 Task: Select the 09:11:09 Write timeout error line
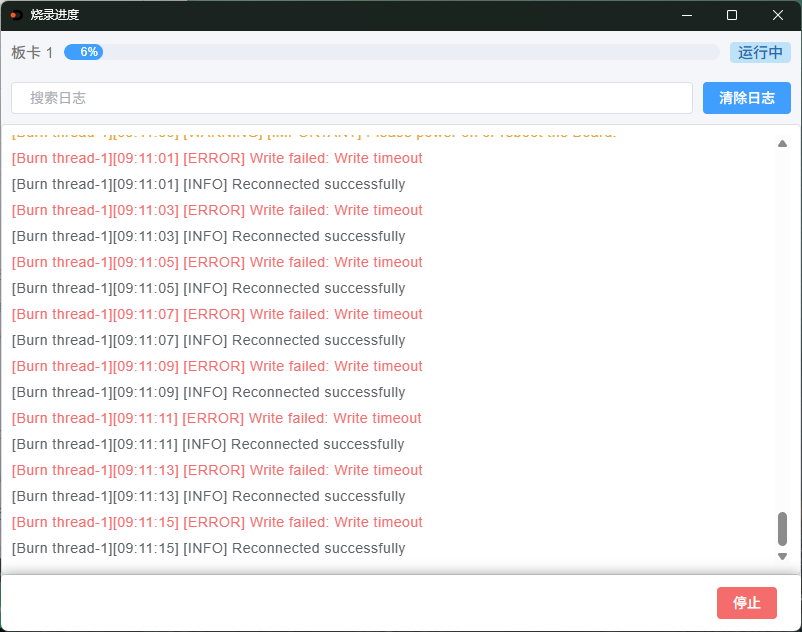pos(217,366)
